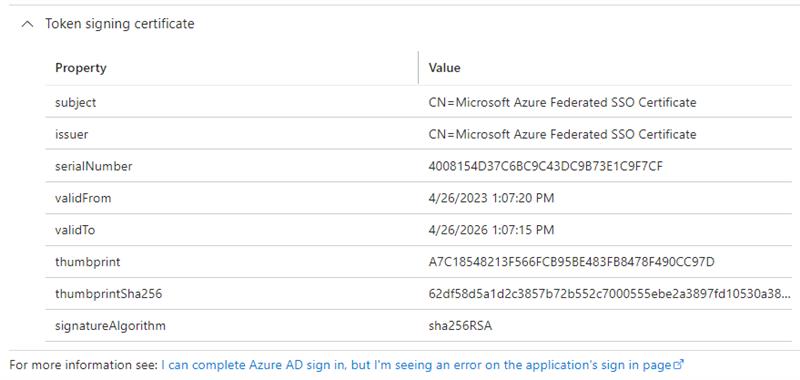
Task: Click the thumbprintSha256 property label
Action: coord(108,294)
